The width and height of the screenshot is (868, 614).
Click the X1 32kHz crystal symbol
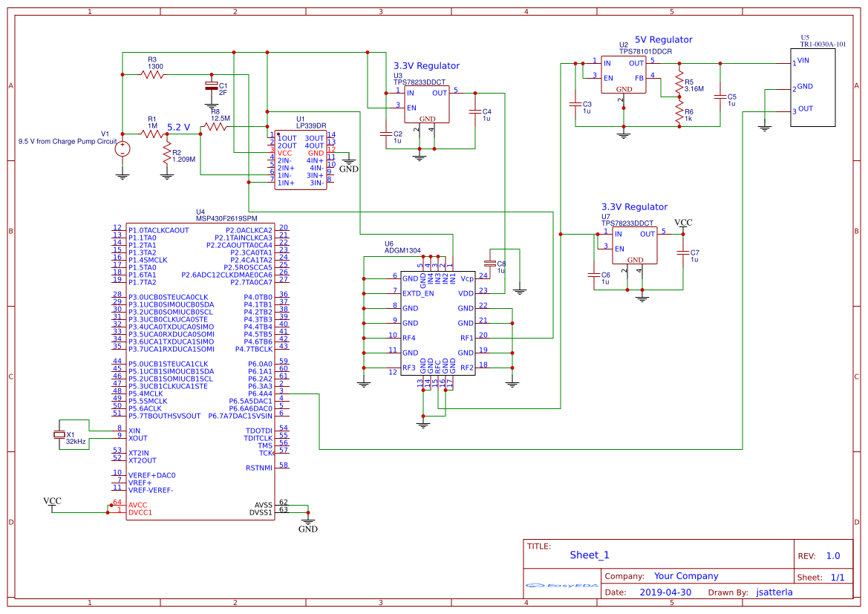pos(59,435)
